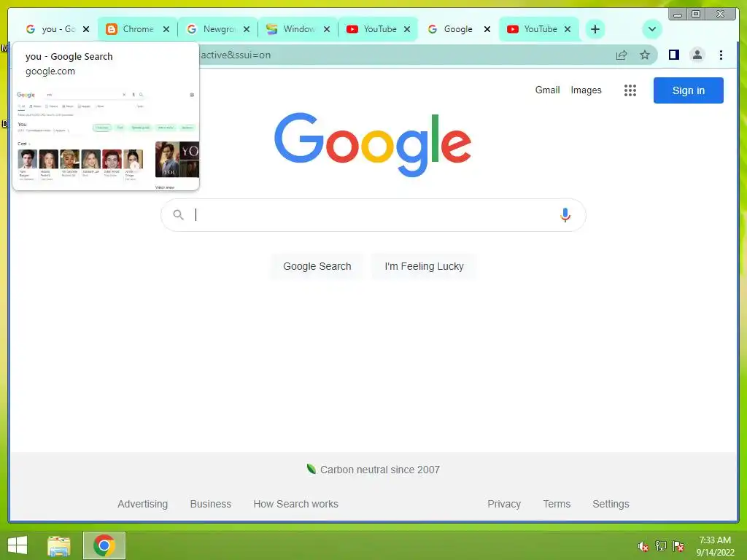
Task: Open the Terms footer link
Action: (x=557, y=504)
